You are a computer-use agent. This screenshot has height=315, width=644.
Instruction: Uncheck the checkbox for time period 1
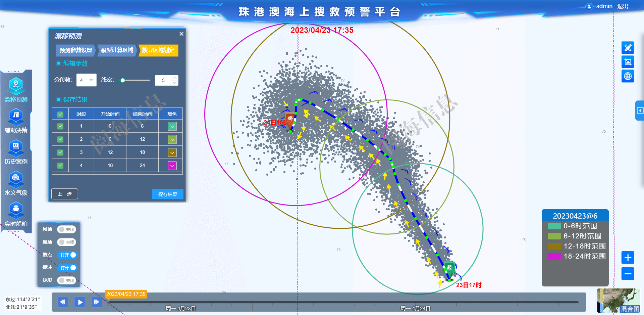[x=60, y=126]
